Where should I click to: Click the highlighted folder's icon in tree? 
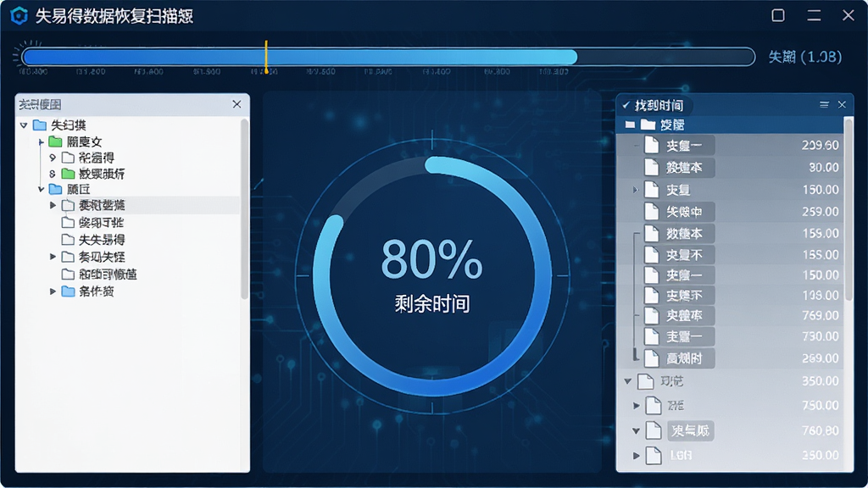68,205
